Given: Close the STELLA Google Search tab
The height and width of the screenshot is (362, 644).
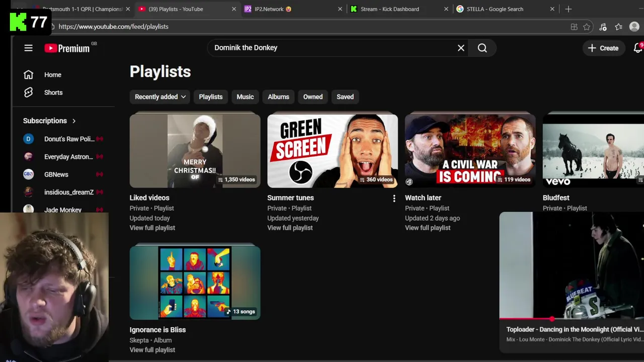Looking at the screenshot, I should (x=552, y=9).
